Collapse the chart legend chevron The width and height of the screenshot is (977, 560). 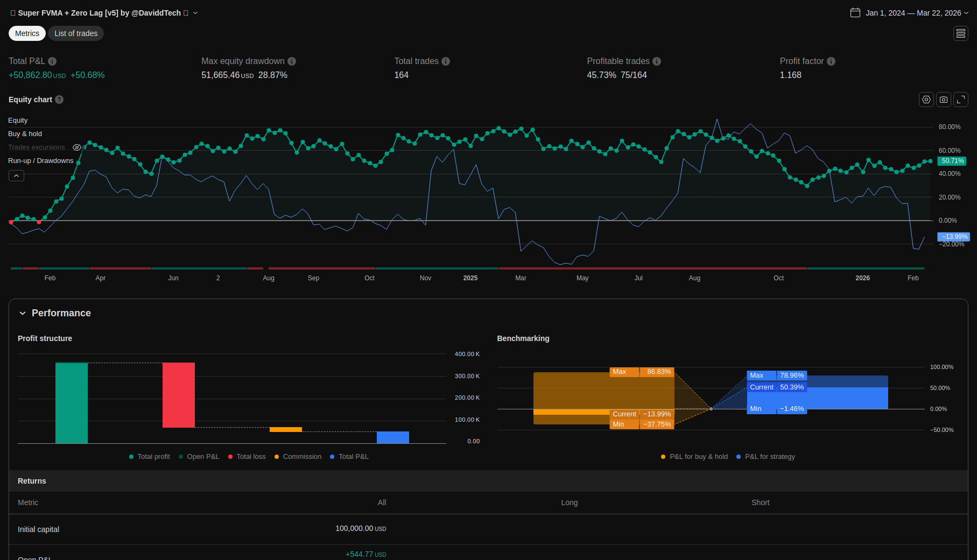[x=16, y=176]
